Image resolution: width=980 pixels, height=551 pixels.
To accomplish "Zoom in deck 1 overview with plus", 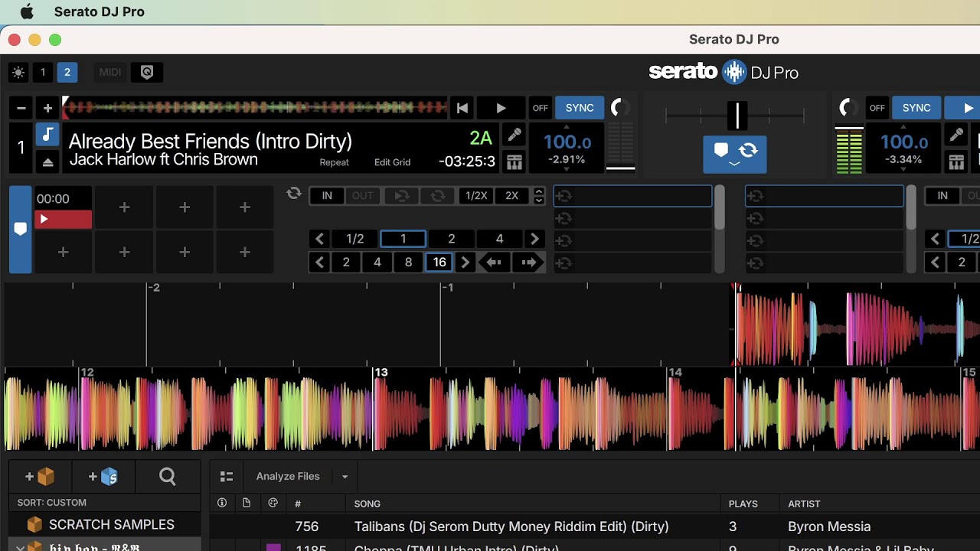I will coord(47,109).
